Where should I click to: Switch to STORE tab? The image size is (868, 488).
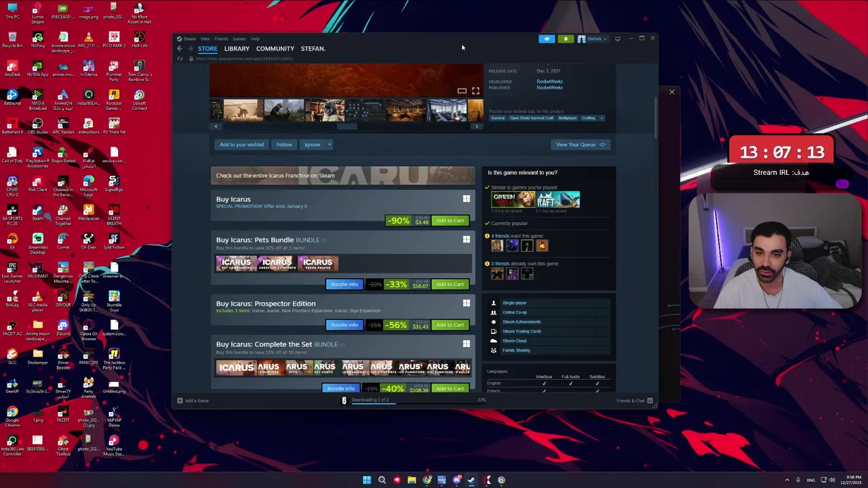pyautogui.click(x=208, y=49)
